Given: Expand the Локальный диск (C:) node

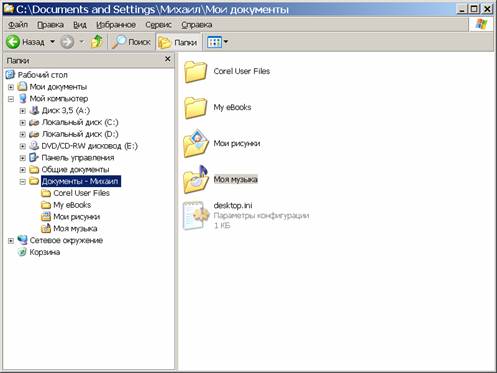Looking at the screenshot, I should pyautogui.click(x=23, y=123).
